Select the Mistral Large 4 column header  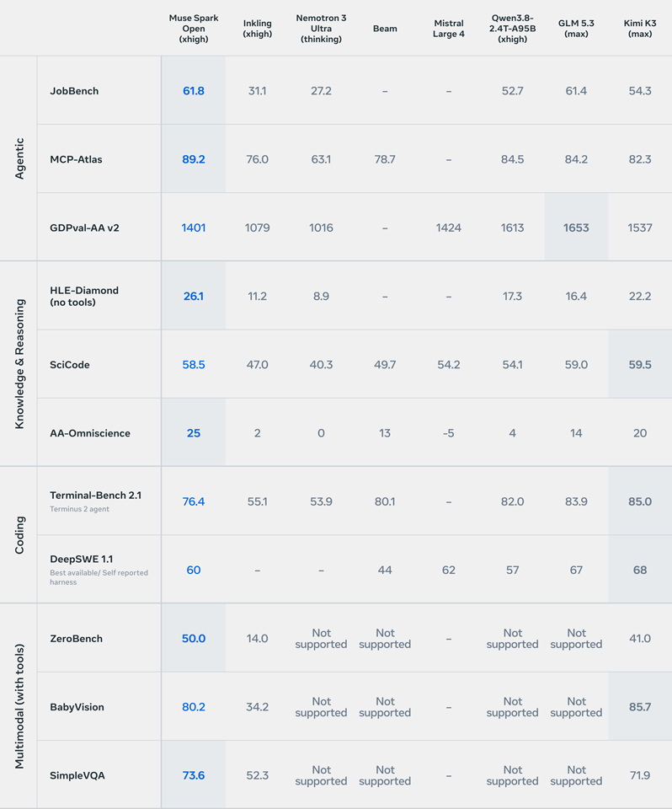click(449, 29)
